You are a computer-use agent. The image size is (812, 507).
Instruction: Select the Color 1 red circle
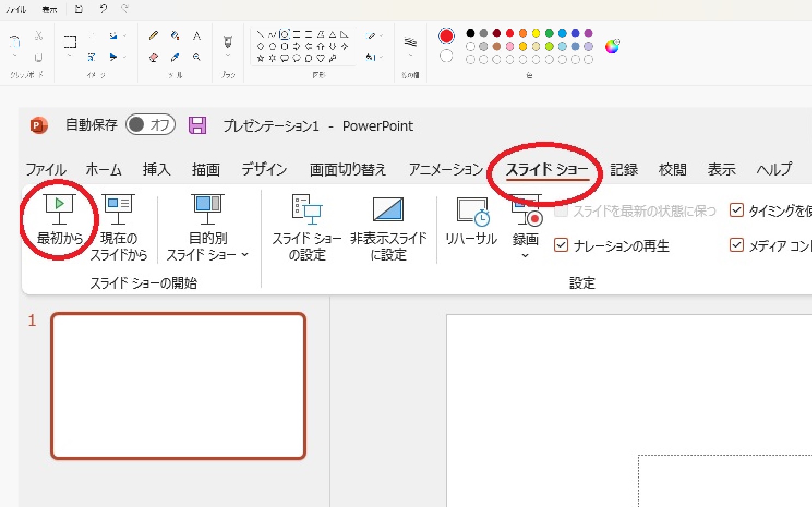(x=447, y=37)
